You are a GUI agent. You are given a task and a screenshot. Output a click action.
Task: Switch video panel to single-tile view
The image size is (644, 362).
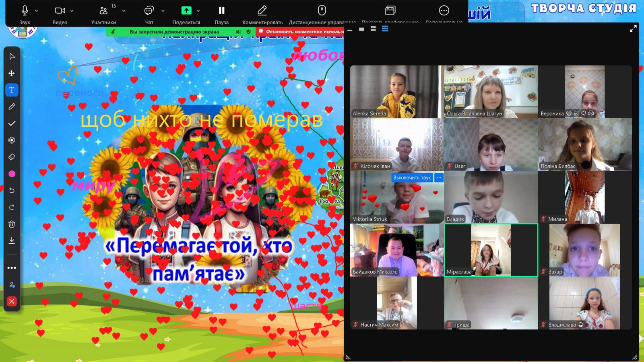pyautogui.click(x=361, y=29)
